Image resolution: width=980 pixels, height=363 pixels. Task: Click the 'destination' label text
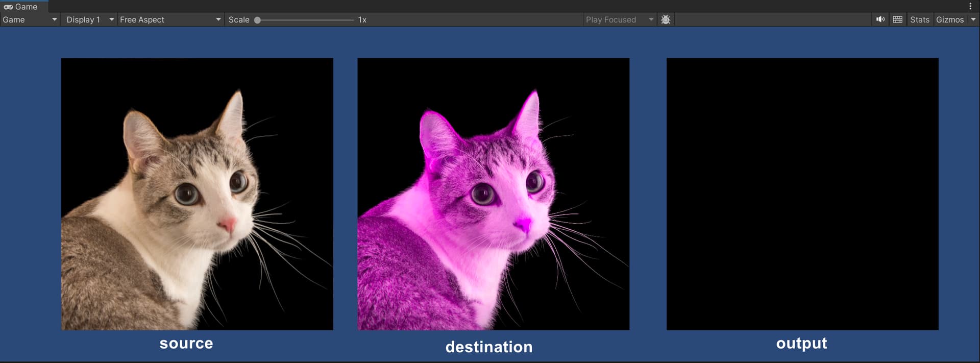pos(489,347)
